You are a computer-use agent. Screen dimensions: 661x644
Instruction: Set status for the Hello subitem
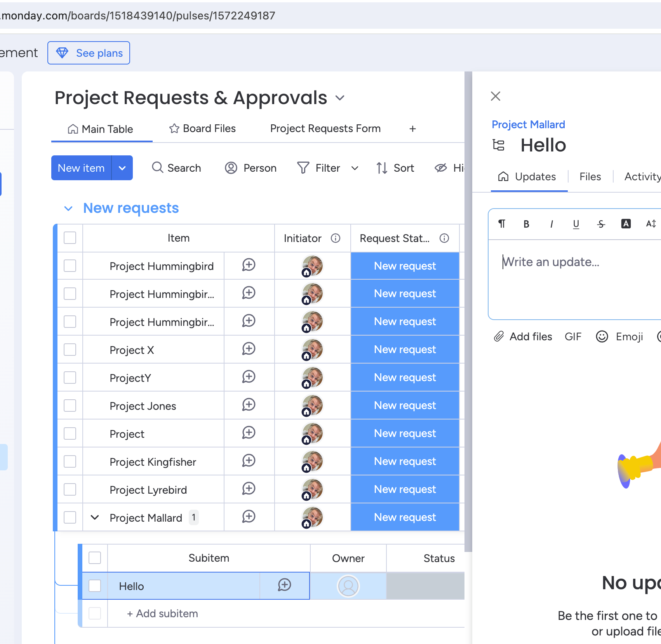point(426,586)
